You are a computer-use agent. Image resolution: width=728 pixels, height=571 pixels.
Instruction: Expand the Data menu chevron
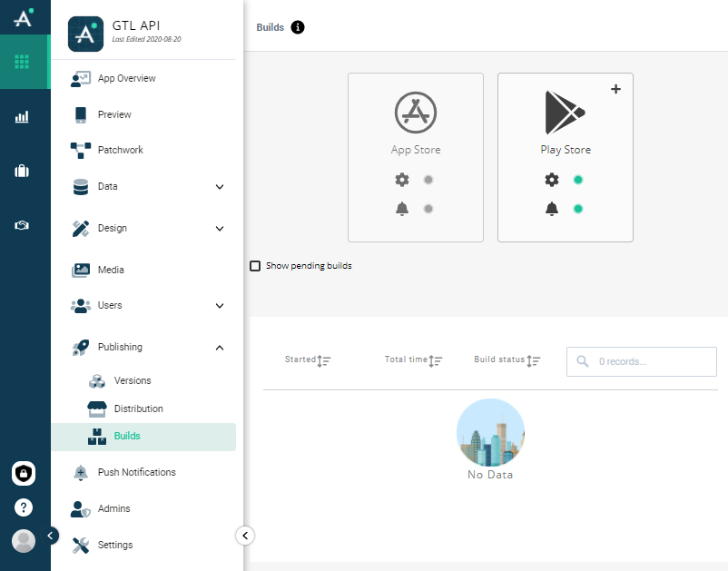coord(220,187)
